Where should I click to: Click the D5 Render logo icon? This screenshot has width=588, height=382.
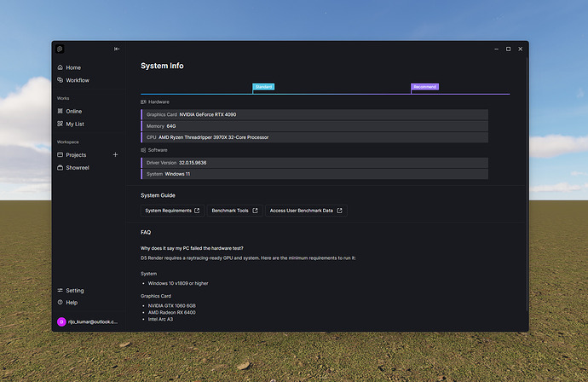60,49
